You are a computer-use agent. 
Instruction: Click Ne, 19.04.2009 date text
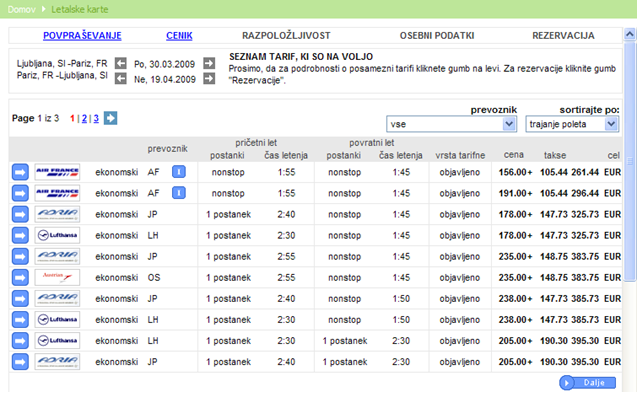(x=165, y=79)
